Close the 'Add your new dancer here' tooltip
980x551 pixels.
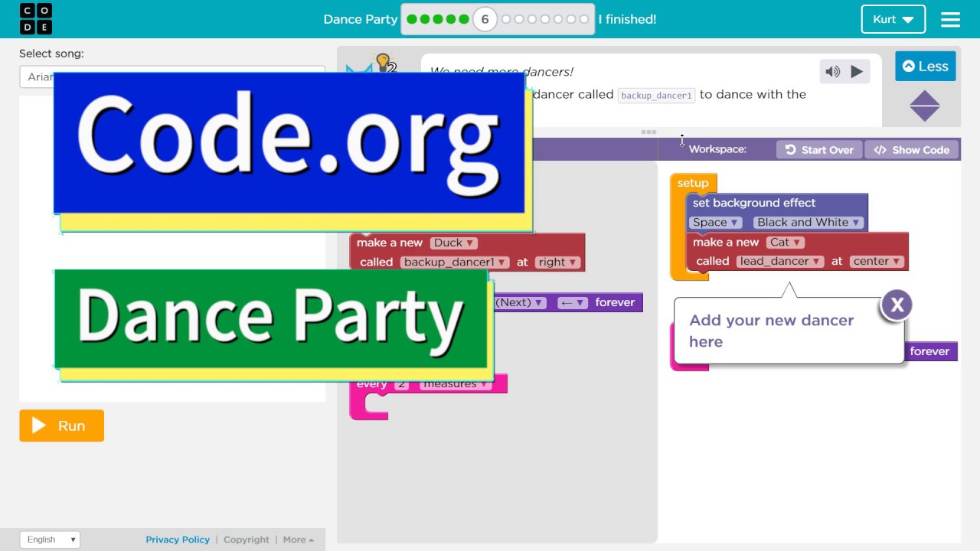[897, 305]
